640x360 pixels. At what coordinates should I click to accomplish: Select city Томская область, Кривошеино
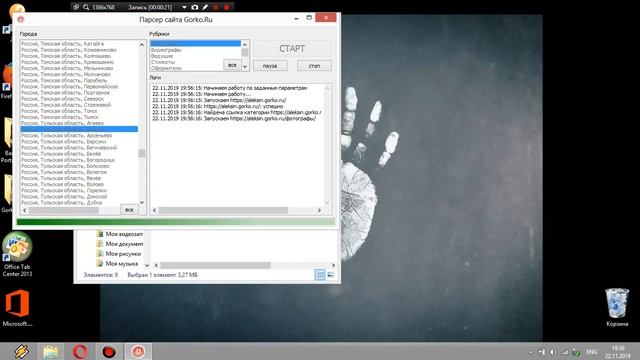click(x=67, y=62)
